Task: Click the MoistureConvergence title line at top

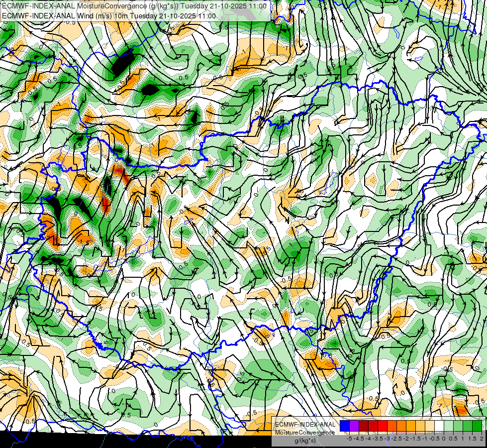Action: [x=134, y=6]
